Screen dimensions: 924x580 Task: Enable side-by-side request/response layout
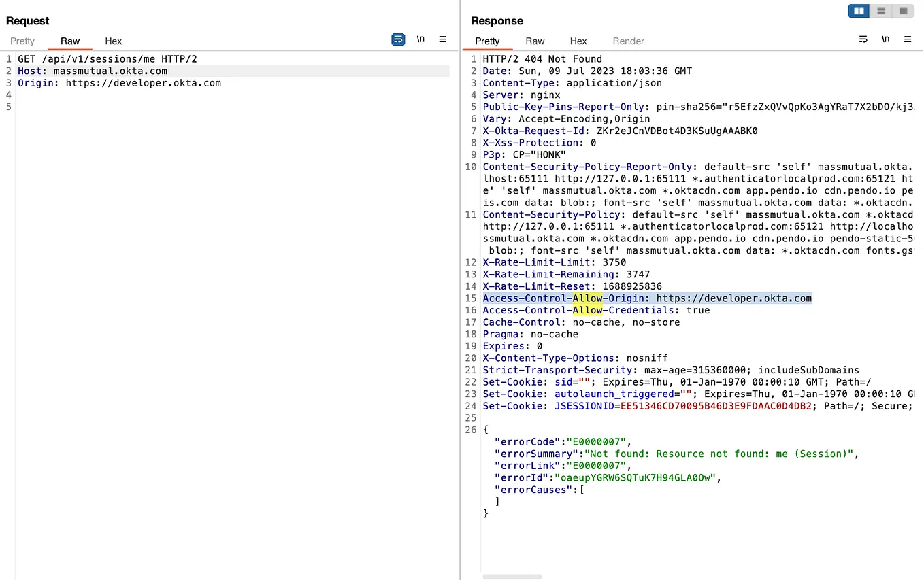(x=858, y=11)
